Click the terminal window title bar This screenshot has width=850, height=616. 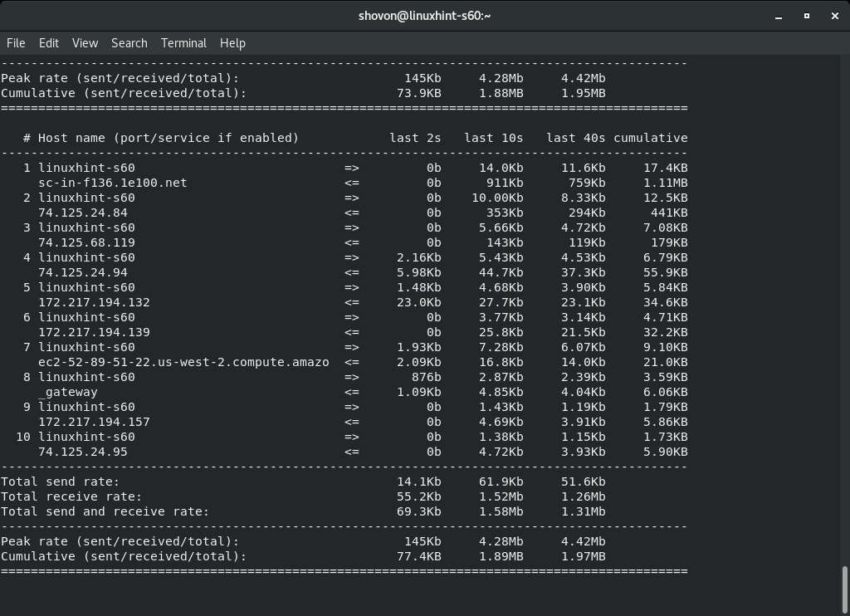coord(425,15)
